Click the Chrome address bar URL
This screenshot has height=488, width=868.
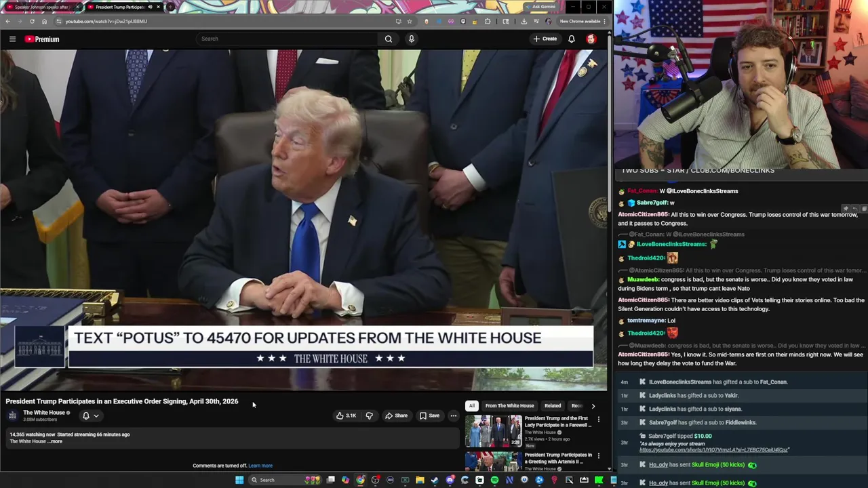point(106,21)
